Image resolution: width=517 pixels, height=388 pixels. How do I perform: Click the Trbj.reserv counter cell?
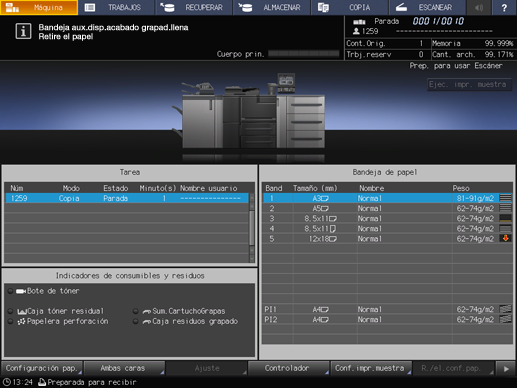[x=387, y=54]
